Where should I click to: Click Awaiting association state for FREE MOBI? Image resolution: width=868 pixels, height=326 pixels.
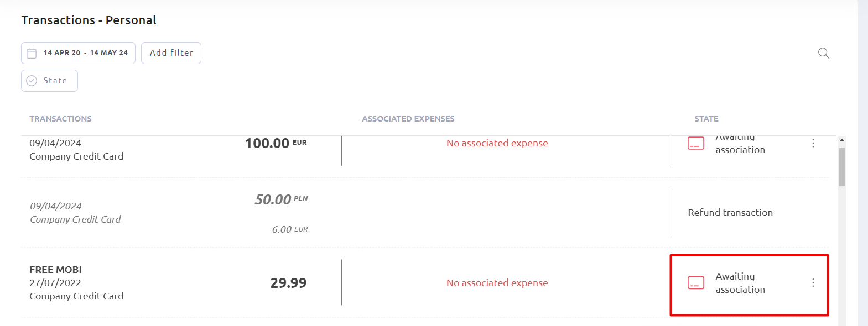point(740,283)
